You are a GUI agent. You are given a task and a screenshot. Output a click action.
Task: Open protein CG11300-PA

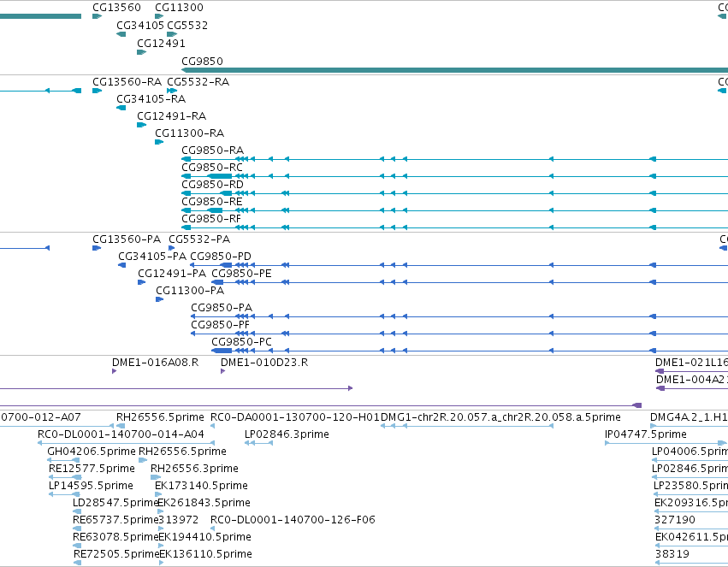coord(190,291)
